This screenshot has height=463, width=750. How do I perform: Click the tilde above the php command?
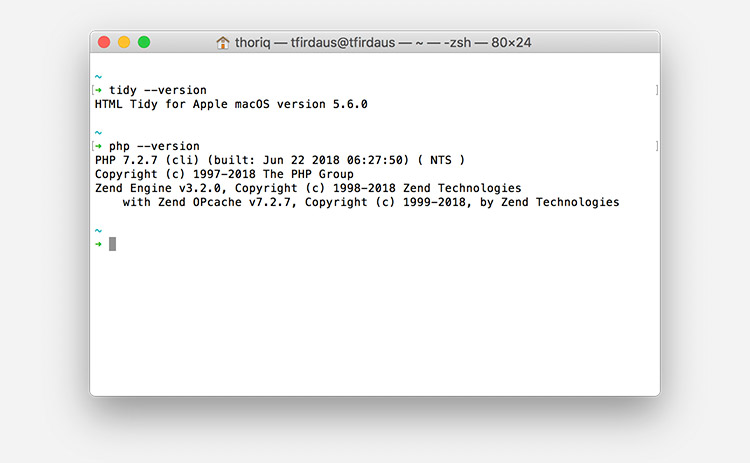pos(98,132)
